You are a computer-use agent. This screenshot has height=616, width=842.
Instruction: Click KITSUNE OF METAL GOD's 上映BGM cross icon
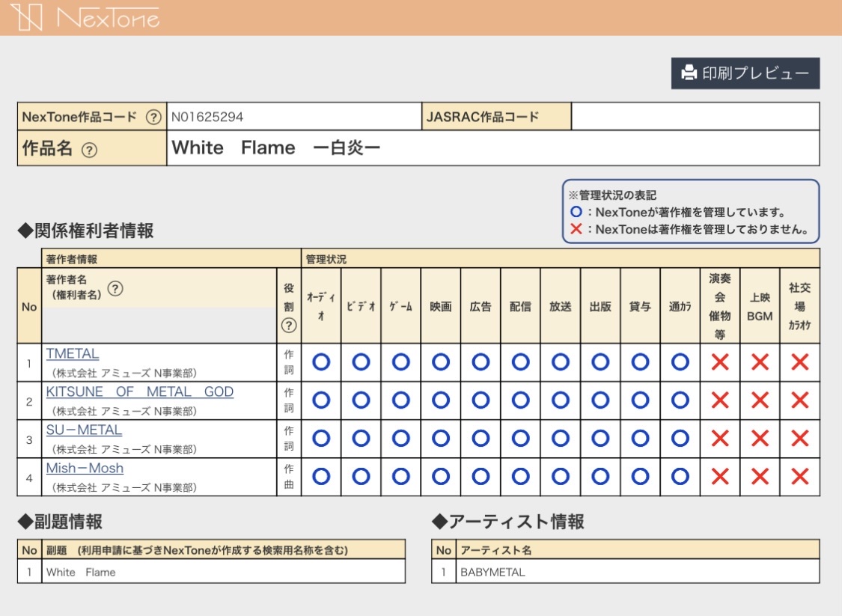pyautogui.click(x=760, y=400)
